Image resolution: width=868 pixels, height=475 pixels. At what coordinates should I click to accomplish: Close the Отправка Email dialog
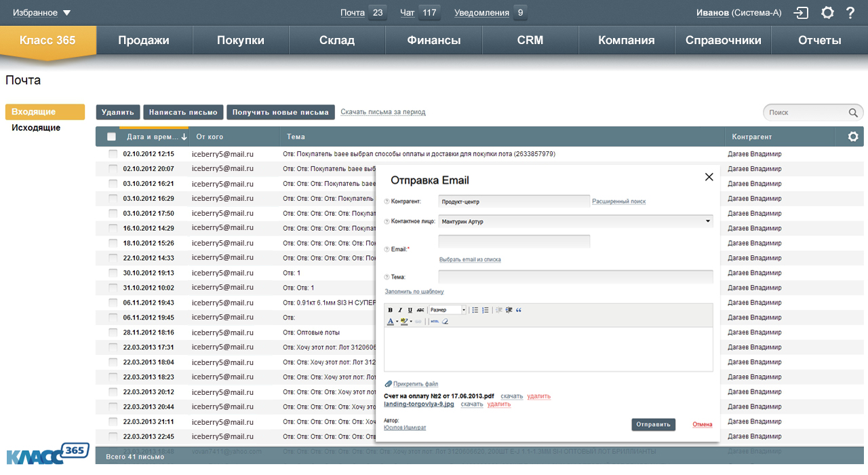coord(709,177)
